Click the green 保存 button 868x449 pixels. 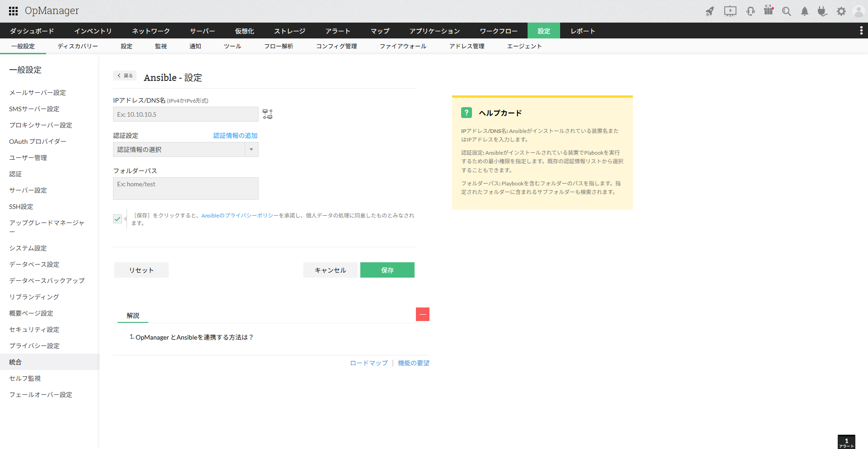pyautogui.click(x=387, y=270)
